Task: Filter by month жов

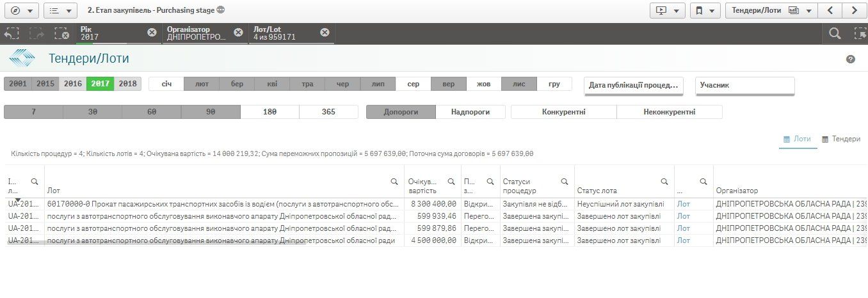Action: click(x=484, y=84)
